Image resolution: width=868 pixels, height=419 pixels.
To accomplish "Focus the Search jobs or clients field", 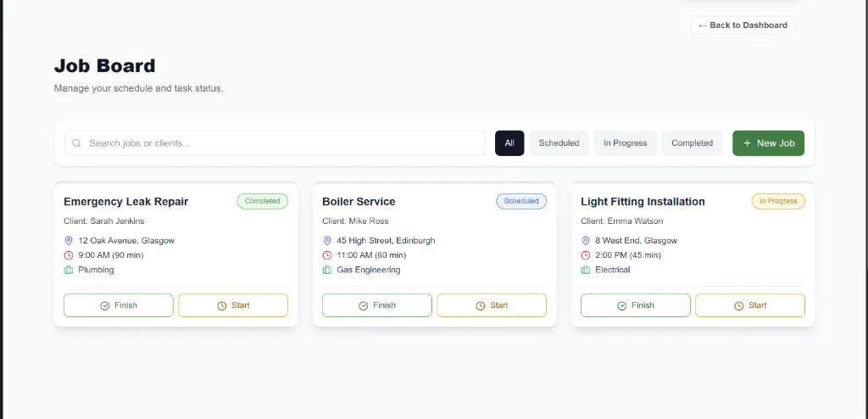I will (275, 143).
